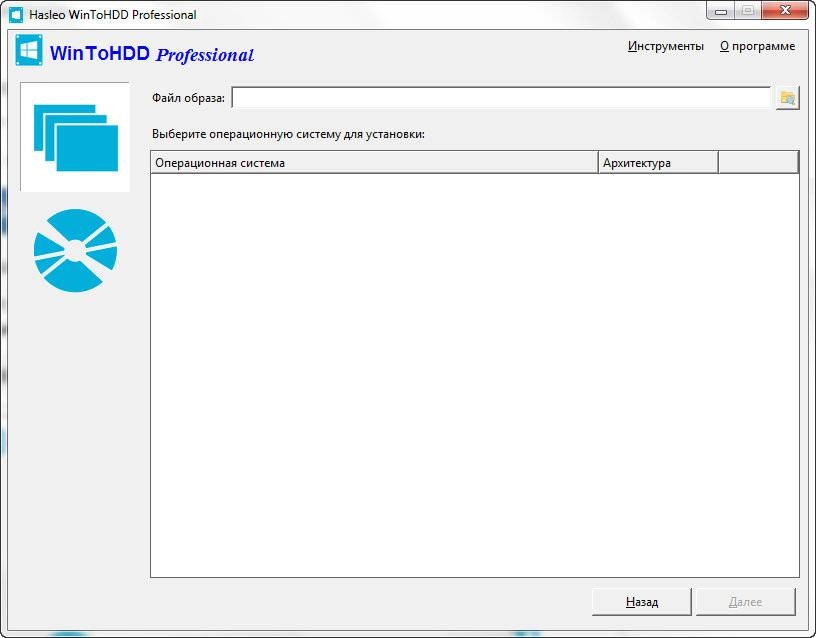The image size is (816, 638).
Task: Open the Инструменты menu
Action: (x=666, y=46)
